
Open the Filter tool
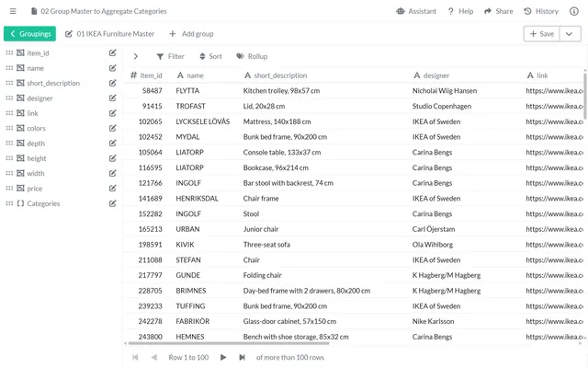[x=170, y=56]
